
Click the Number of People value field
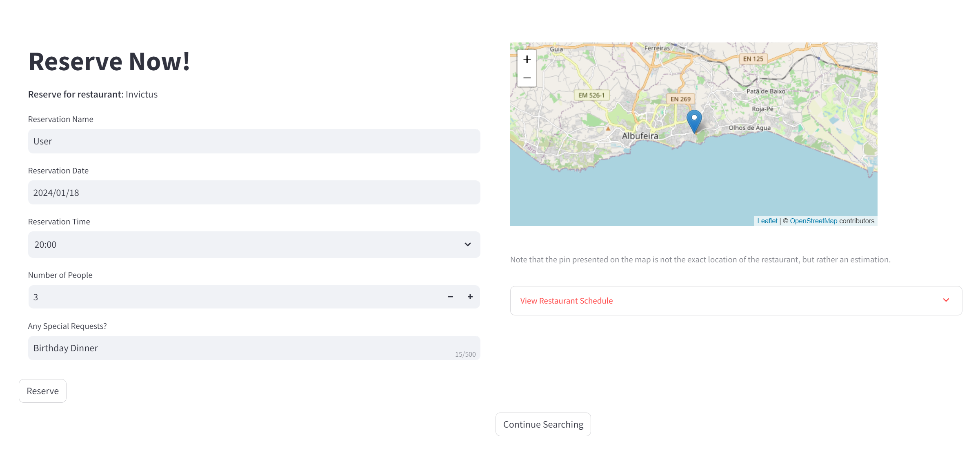(233, 297)
